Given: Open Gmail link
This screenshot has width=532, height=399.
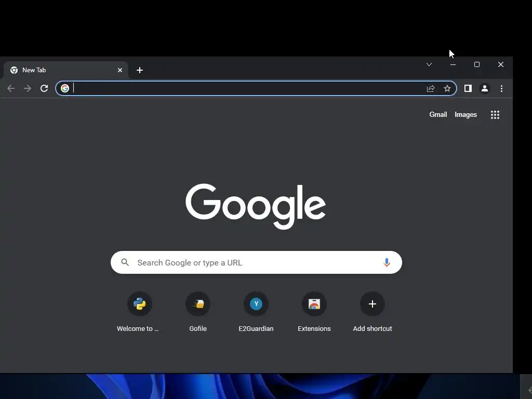Looking at the screenshot, I should click(438, 115).
